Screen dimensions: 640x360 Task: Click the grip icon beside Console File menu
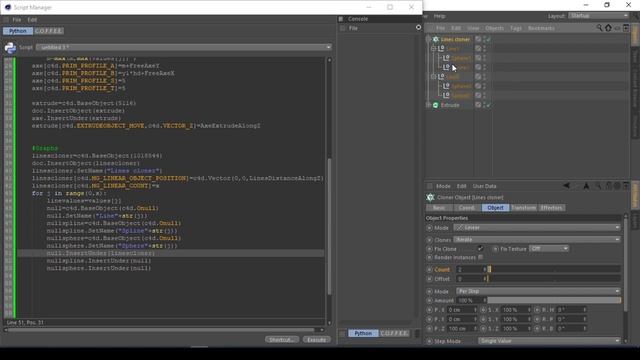[342, 28]
